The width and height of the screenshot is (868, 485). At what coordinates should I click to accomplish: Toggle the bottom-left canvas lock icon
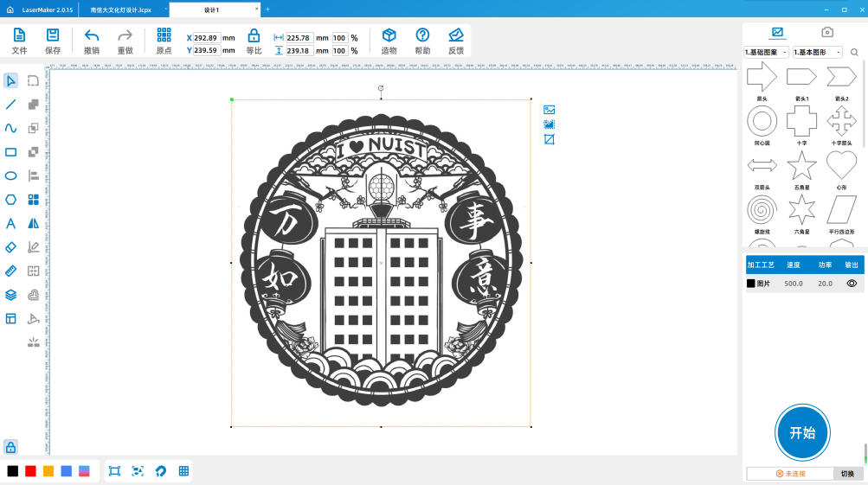pyautogui.click(x=10, y=447)
